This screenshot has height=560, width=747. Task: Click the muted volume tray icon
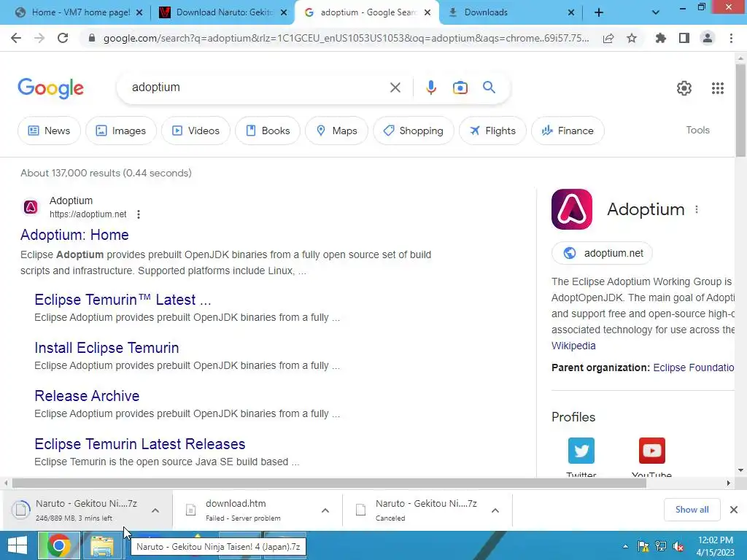click(678, 547)
